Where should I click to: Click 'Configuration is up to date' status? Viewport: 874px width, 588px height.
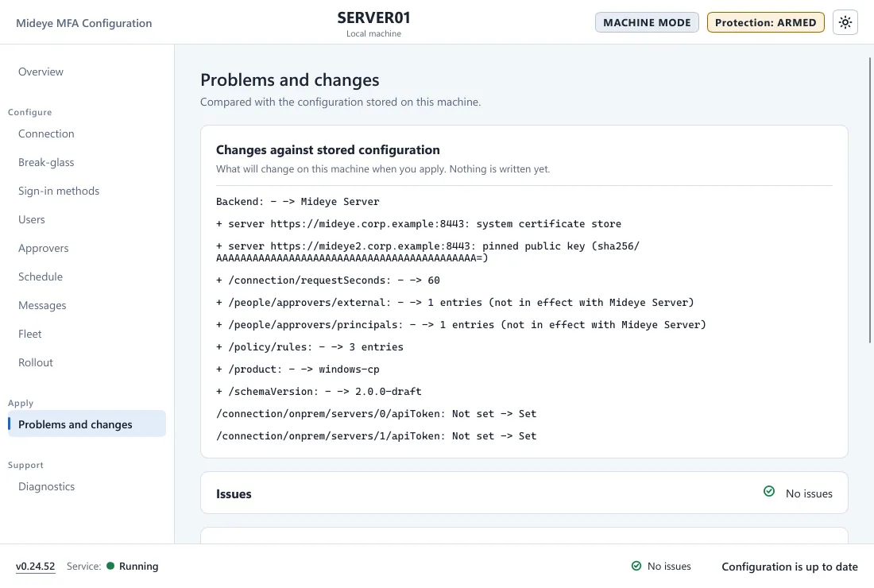coord(789,567)
